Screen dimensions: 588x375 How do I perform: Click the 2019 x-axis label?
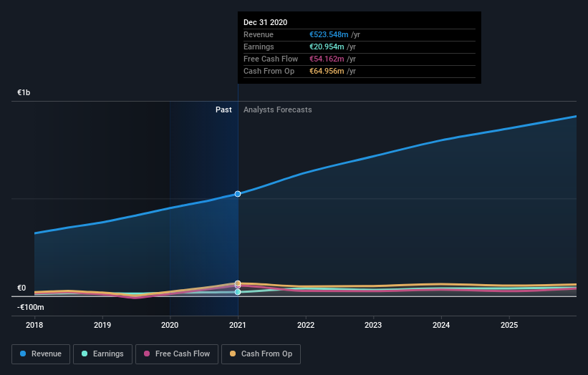[x=102, y=325]
